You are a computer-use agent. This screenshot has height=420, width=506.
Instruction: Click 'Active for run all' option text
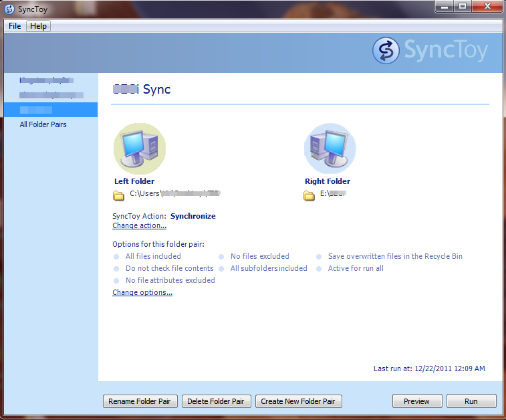coord(356,268)
